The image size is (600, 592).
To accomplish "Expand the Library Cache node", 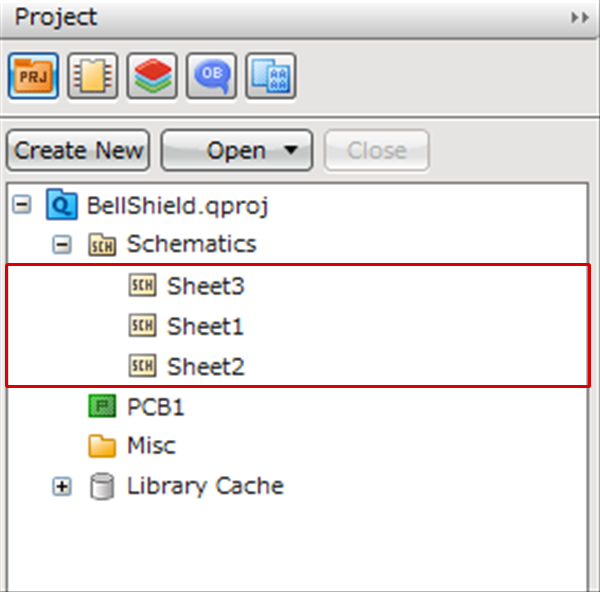I will click(62, 487).
